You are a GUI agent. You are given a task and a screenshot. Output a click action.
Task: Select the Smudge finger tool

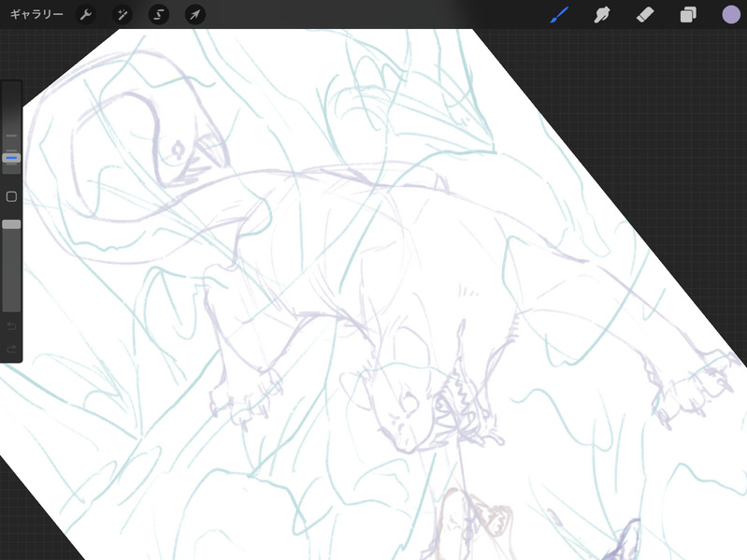click(602, 15)
